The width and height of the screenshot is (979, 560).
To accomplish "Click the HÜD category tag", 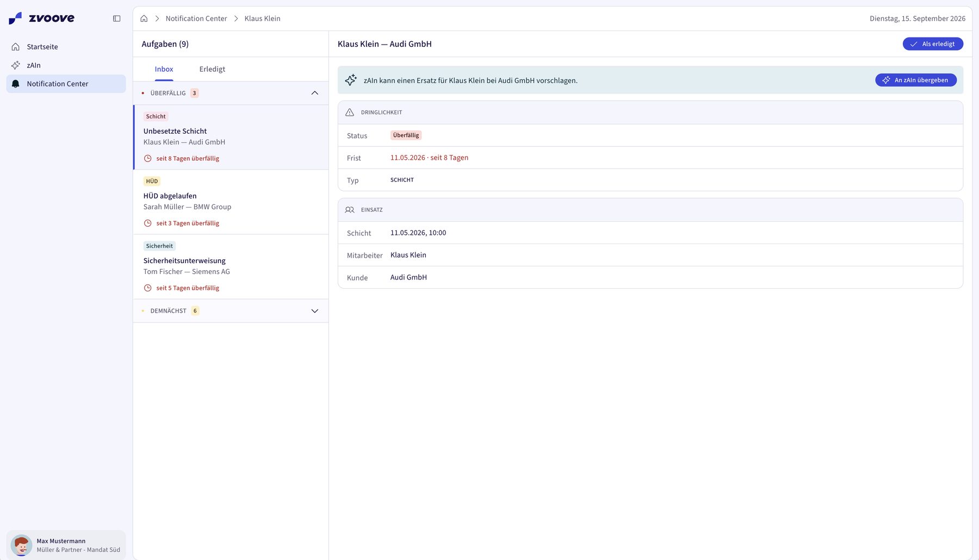I will click(x=152, y=181).
